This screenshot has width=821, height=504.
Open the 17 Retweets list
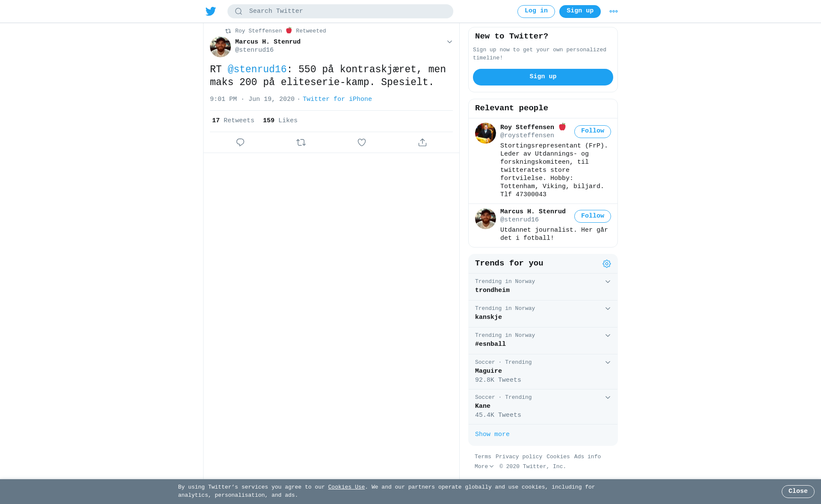click(x=233, y=121)
